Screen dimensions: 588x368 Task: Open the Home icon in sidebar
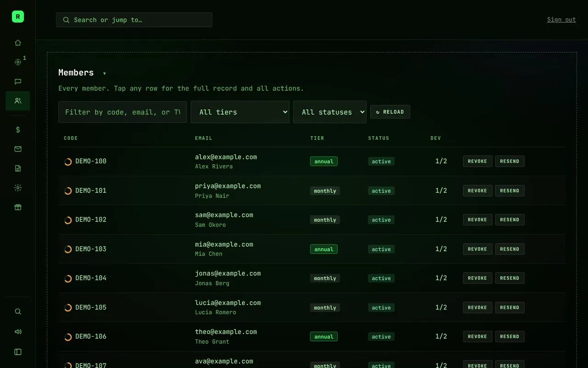pos(18,43)
